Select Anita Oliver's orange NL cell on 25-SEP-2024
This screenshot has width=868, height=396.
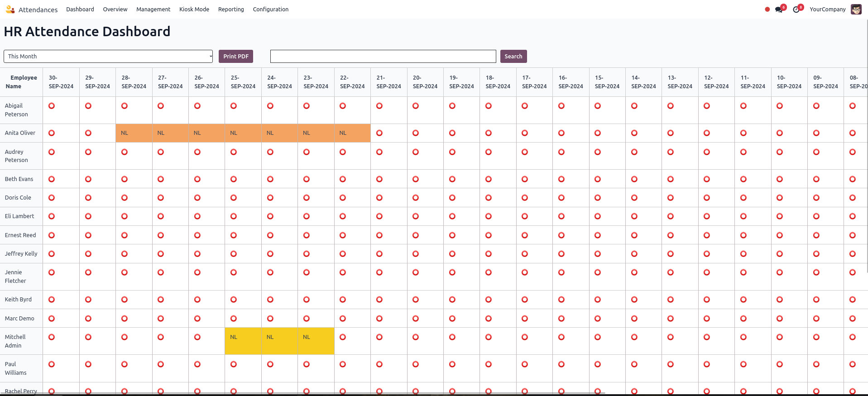tap(243, 133)
